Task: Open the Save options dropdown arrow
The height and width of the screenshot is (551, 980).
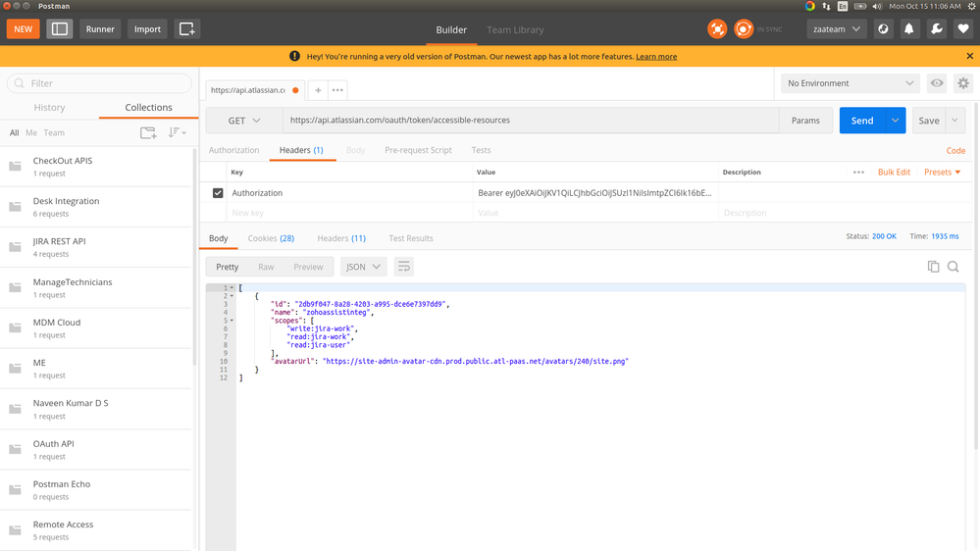Action: tap(954, 121)
